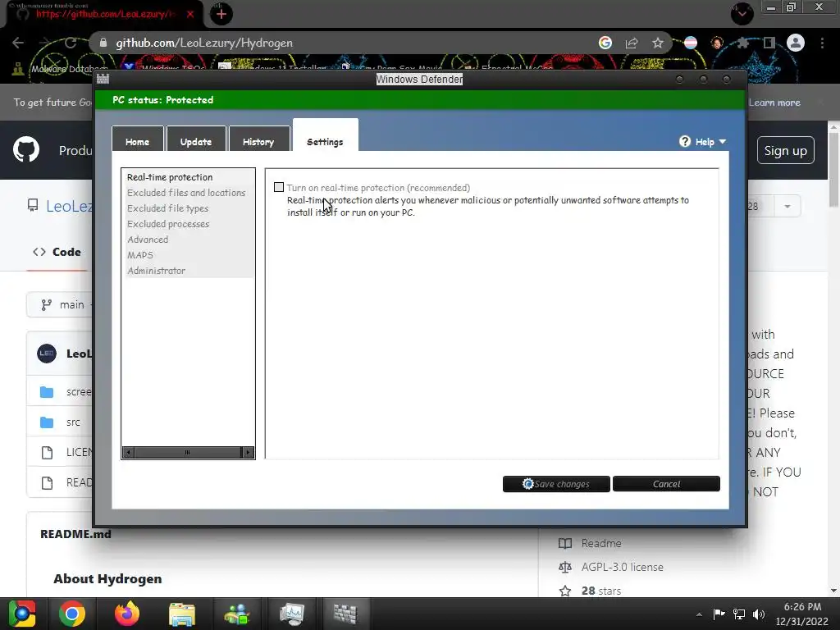Toggle the Chrome side panel icon
The image size is (840, 630).
click(769, 43)
